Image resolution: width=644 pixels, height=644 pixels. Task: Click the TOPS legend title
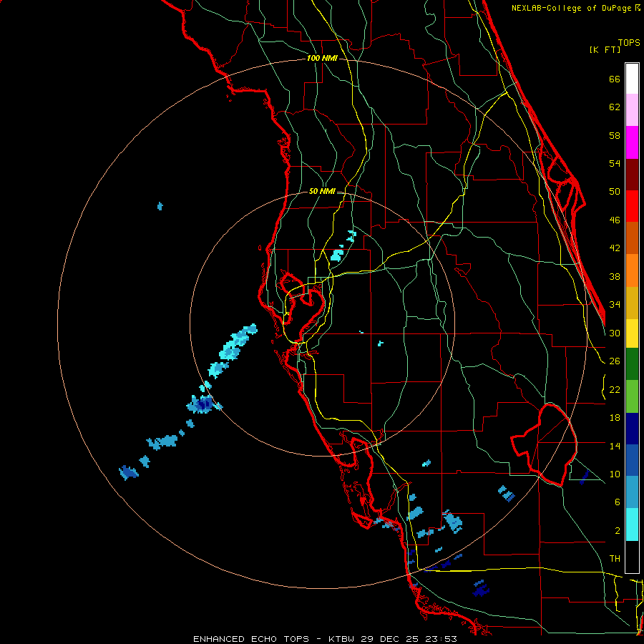coord(629,43)
